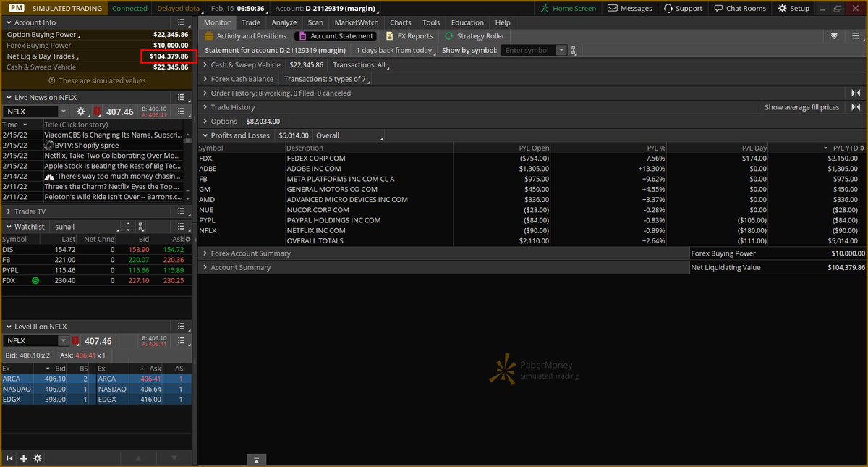This screenshot has height=467, width=868.
Task: Open sidebar gear settings at bottom
Action: coord(38,458)
